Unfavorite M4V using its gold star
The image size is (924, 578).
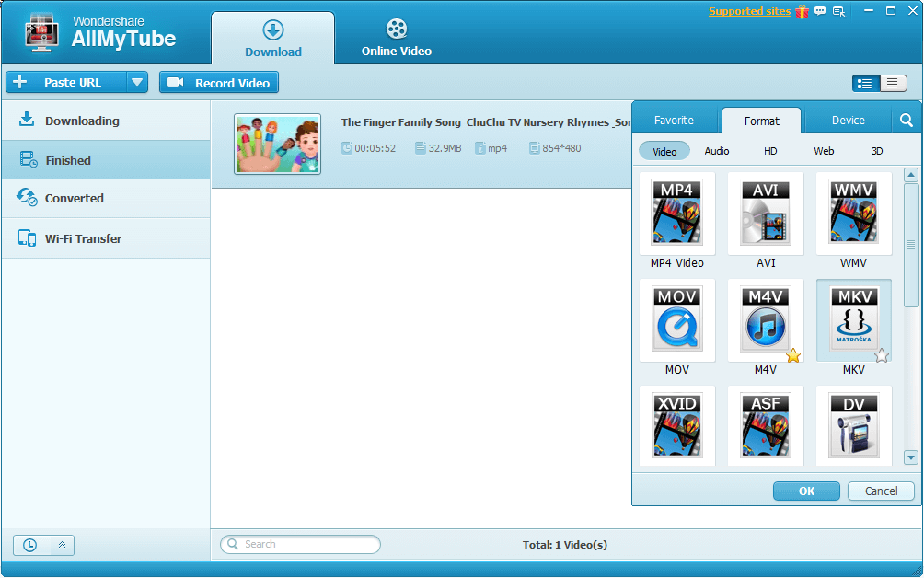(793, 355)
